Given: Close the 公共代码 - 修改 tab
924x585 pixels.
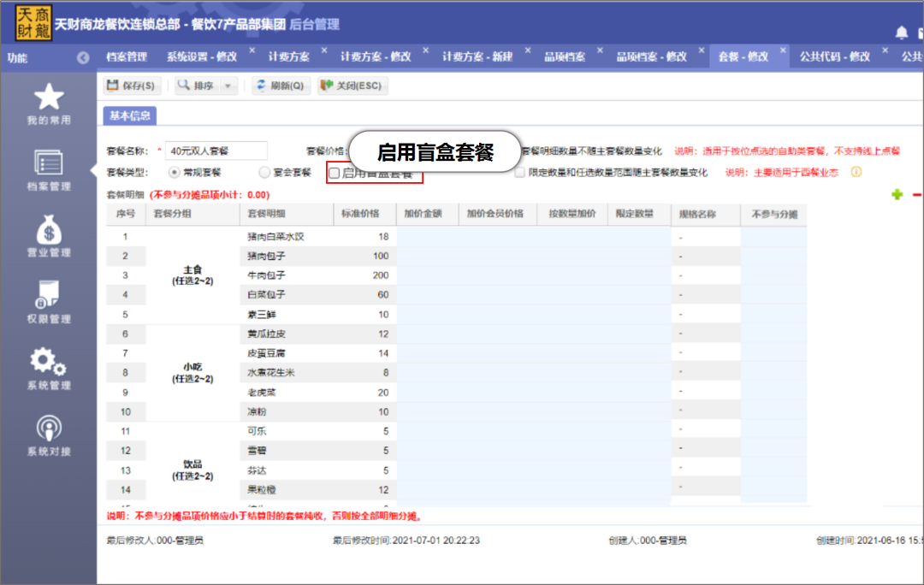Looking at the screenshot, I should coord(885,50).
